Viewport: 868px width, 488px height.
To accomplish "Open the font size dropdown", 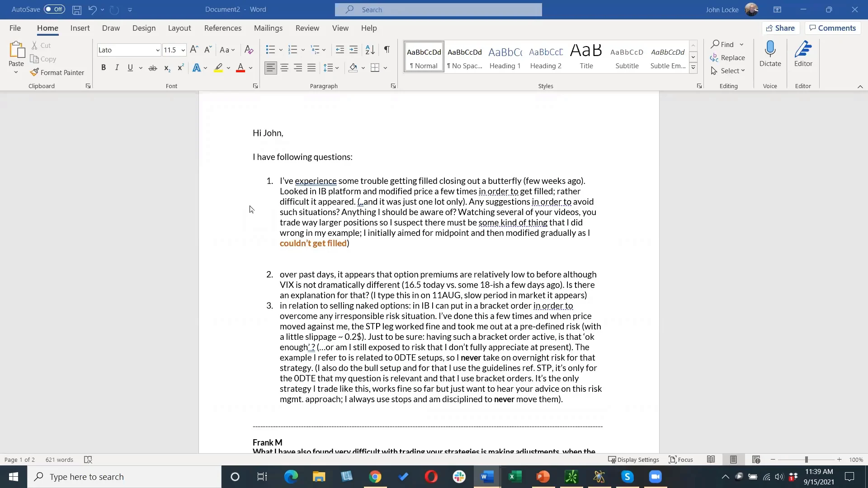I will 183,50.
